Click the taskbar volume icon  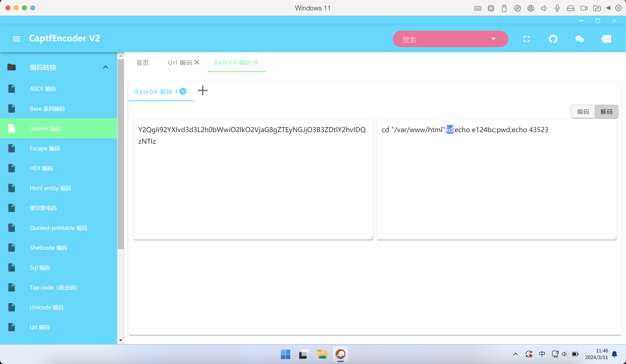click(565, 354)
